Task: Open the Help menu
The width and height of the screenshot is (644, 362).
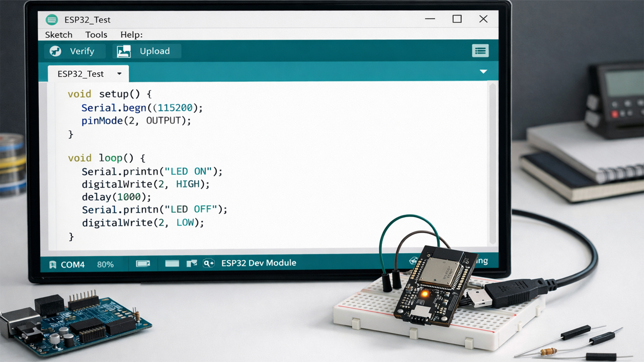Action: click(131, 35)
